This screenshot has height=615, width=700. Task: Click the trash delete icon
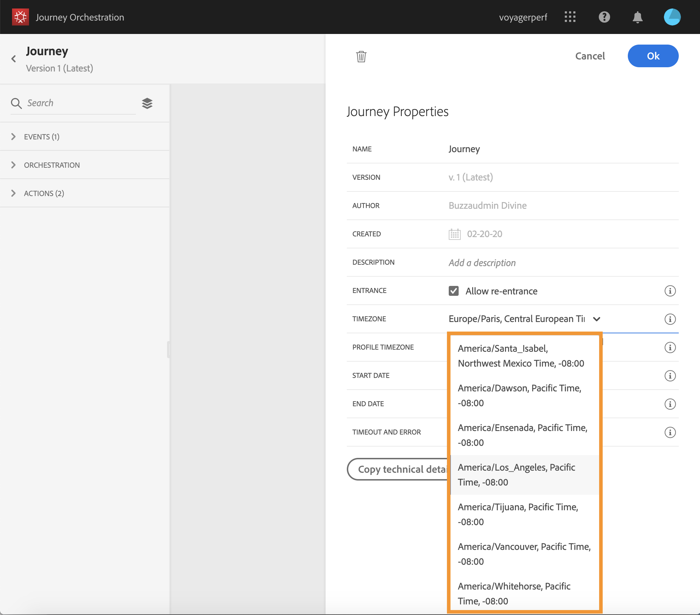click(x=361, y=57)
